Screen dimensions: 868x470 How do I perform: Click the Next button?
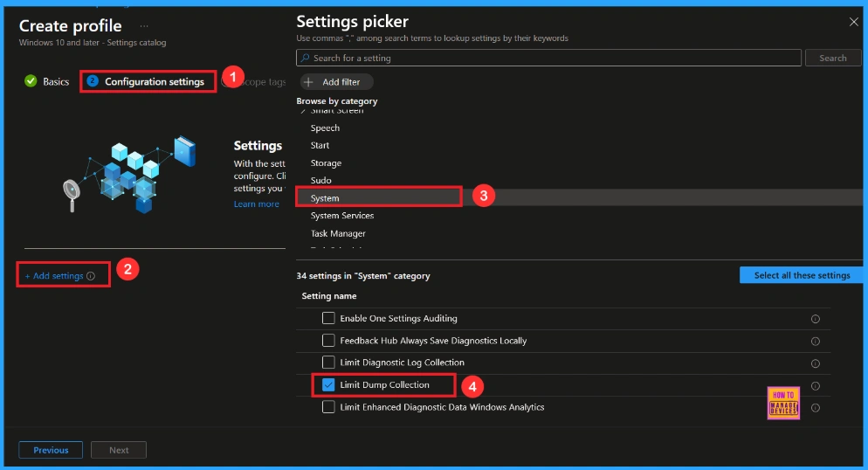click(119, 450)
